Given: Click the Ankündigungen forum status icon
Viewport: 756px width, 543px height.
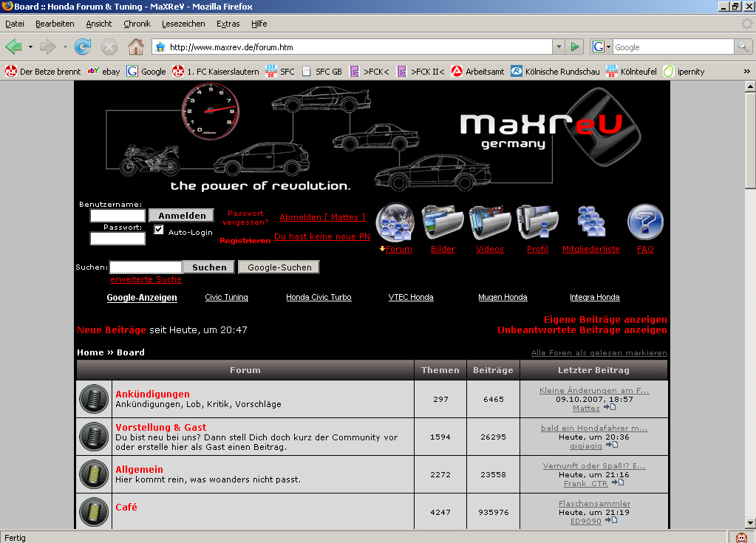Looking at the screenshot, I should (94, 399).
